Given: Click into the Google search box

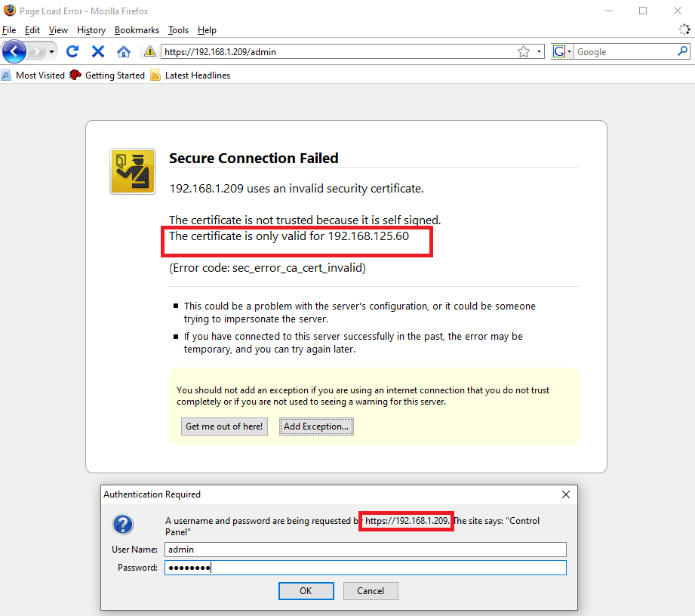Looking at the screenshot, I should click(626, 52).
